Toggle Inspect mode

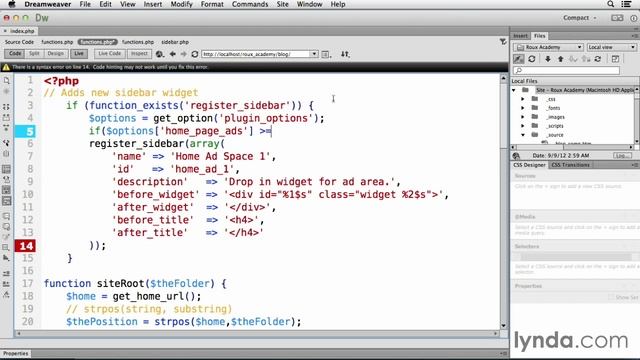(x=139, y=53)
